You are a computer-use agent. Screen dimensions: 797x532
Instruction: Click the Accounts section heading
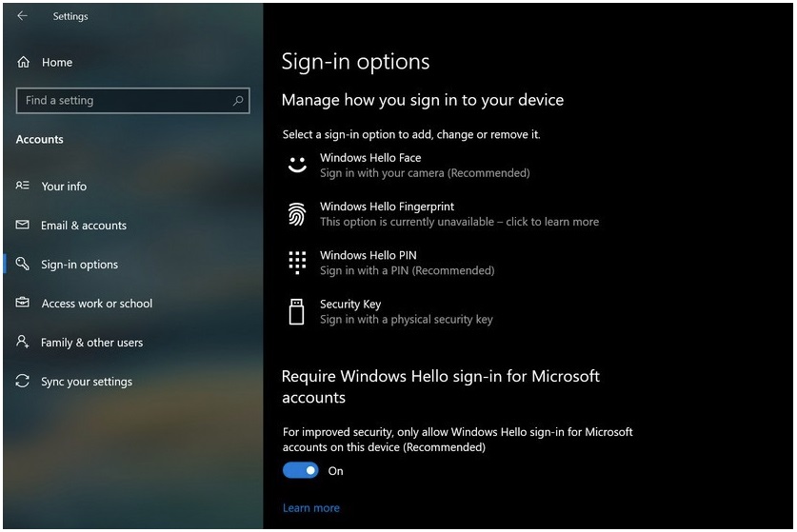[x=40, y=139]
